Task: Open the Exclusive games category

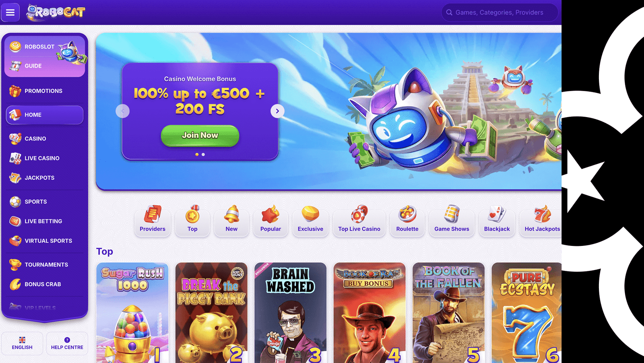Action: tap(310, 219)
